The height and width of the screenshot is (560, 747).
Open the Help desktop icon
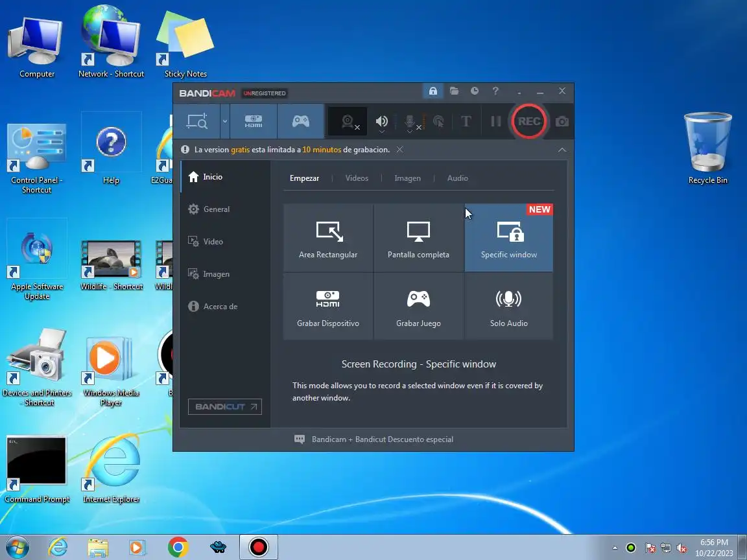pyautogui.click(x=111, y=148)
